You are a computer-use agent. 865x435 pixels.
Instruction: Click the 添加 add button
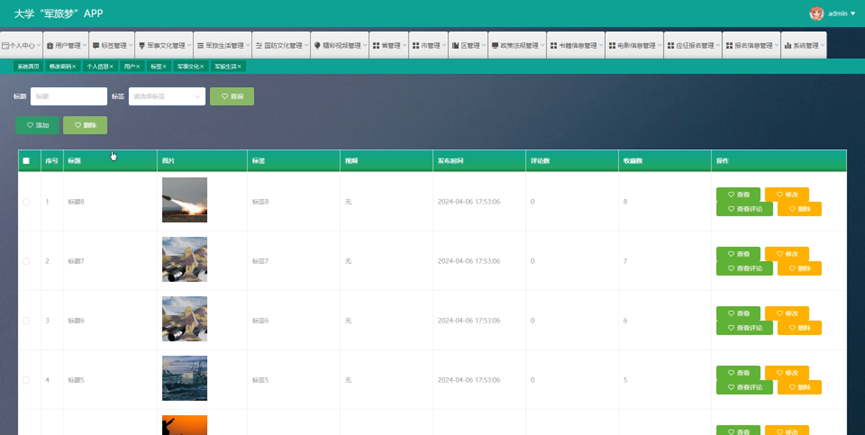pos(38,125)
